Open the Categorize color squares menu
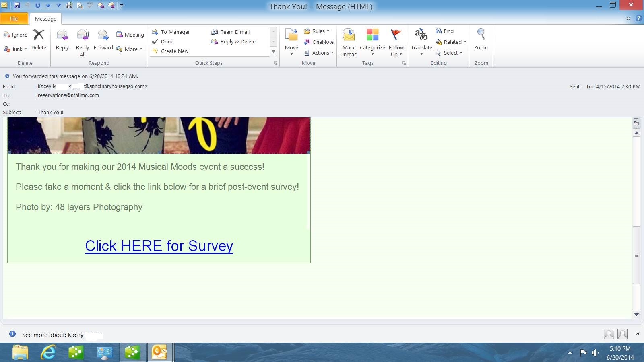This screenshot has width=644, height=362. click(372, 35)
